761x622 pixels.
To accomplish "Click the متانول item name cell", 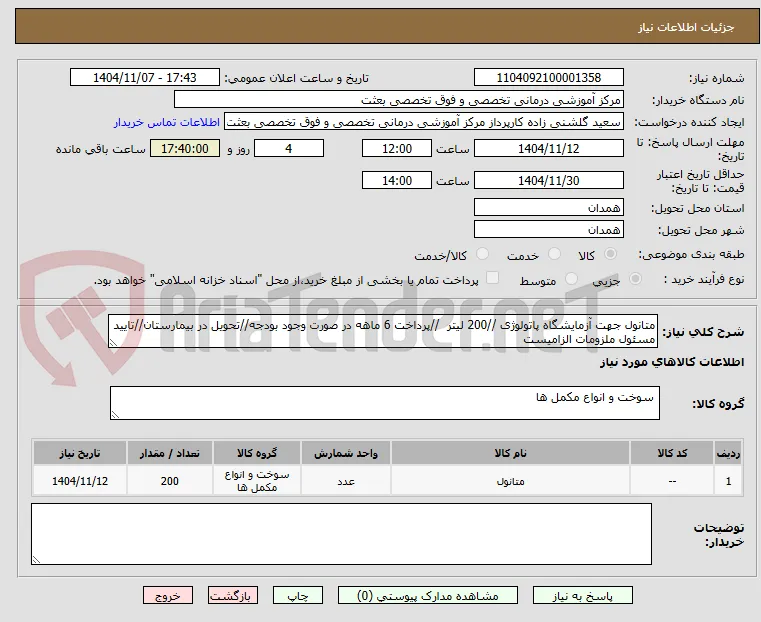I will tap(511, 481).
